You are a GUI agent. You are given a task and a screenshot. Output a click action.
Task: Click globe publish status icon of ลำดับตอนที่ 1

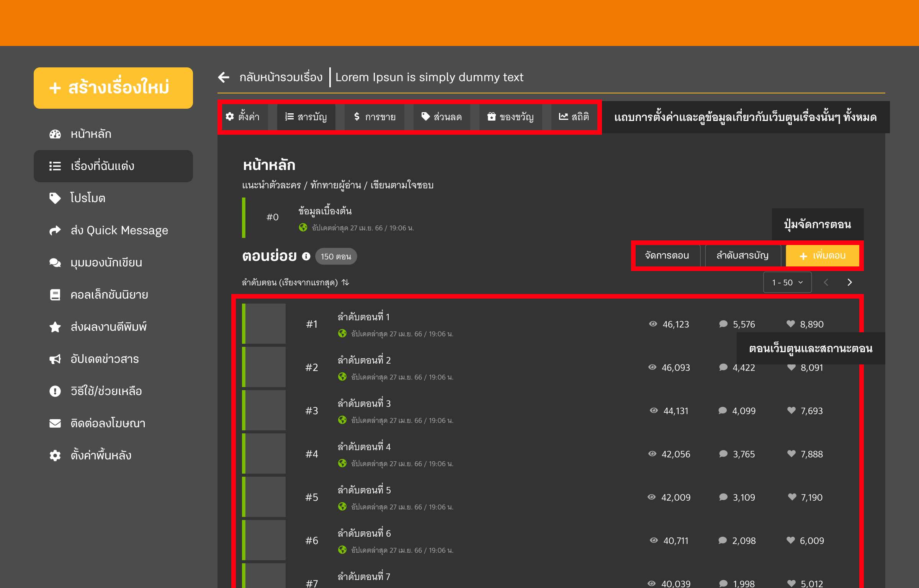[342, 333]
